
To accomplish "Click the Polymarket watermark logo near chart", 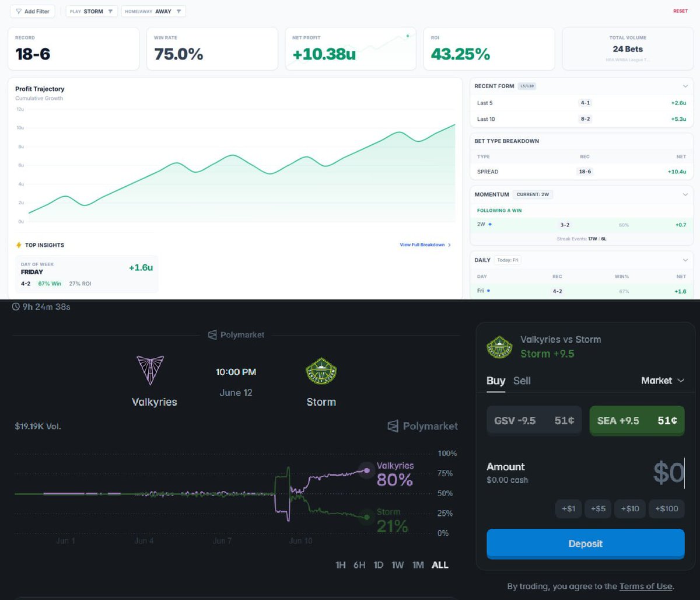I will [423, 426].
